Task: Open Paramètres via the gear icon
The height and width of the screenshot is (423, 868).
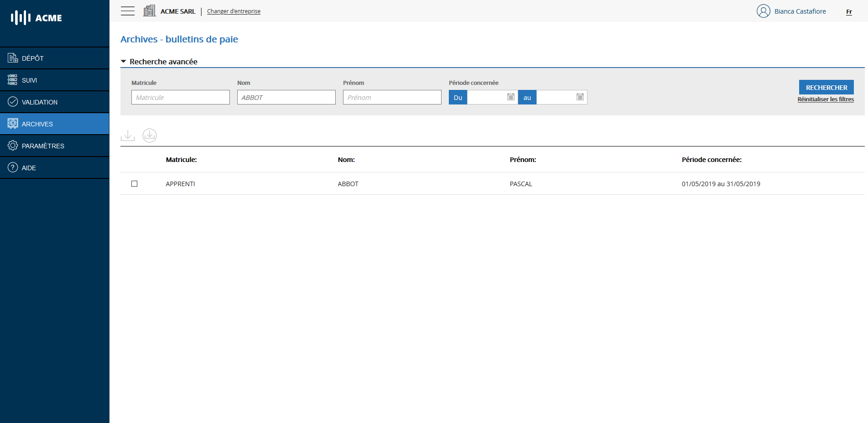Action: point(12,146)
